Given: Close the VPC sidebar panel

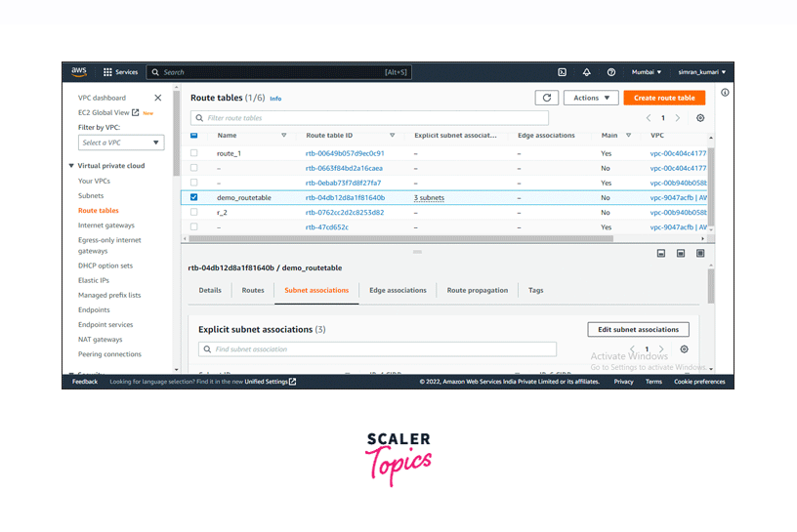Looking at the screenshot, I should tap(158, 98).
